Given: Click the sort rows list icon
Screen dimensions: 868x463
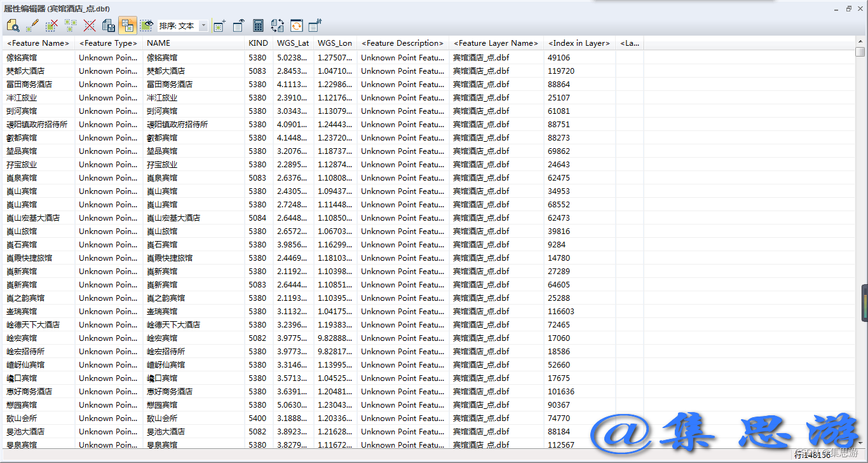Looking at the screenshot, I should (x=315, y=25).
